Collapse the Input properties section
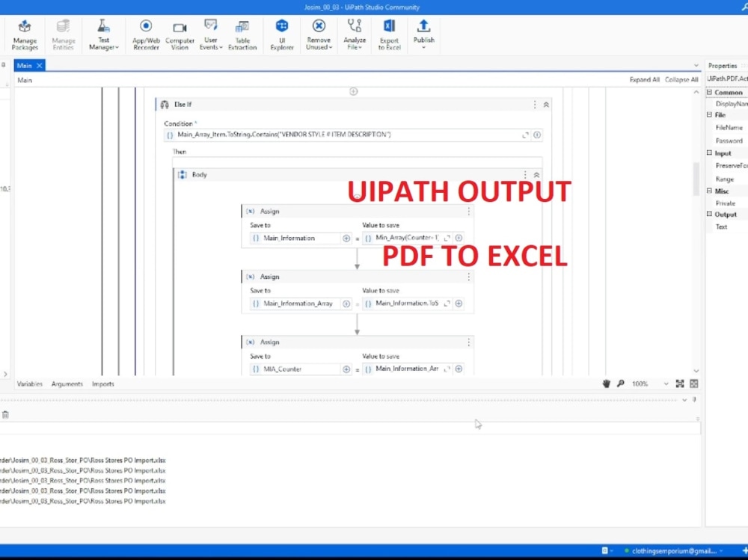The height and width of the screenshot is (560, 748). click(709, 153)
